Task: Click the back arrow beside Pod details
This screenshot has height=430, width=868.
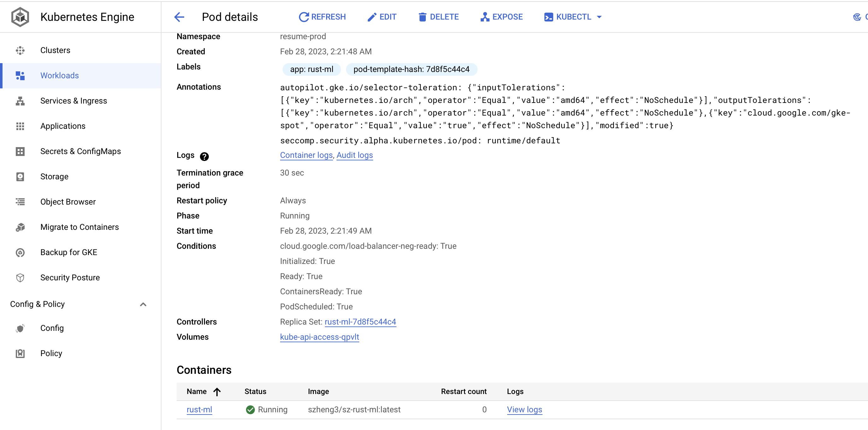Action: 179,17
